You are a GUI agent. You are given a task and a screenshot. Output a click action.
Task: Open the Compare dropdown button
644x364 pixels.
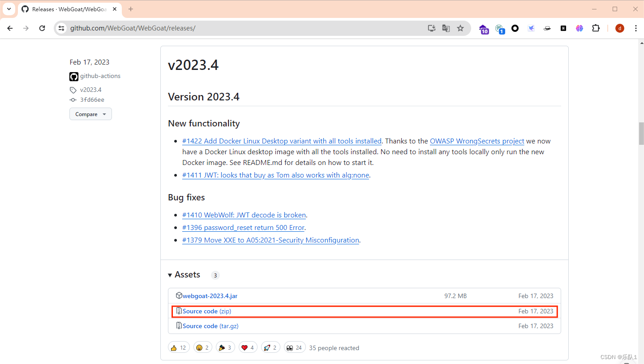click(90, 114)
